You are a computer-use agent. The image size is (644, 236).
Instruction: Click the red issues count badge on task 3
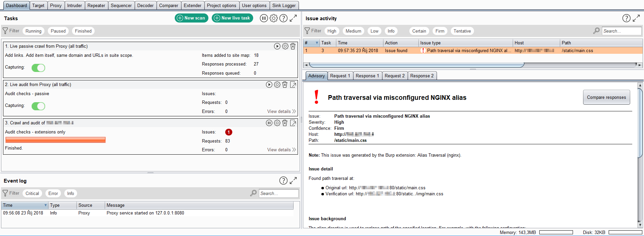click(x=229, y=132)
